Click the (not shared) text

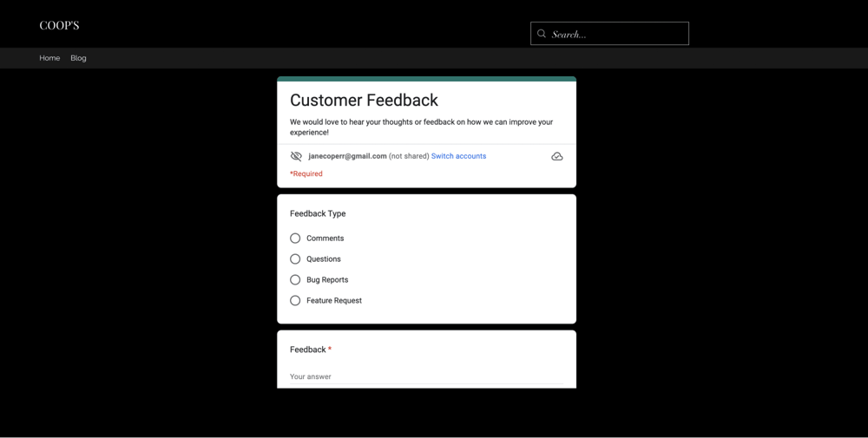pos(409,156)
